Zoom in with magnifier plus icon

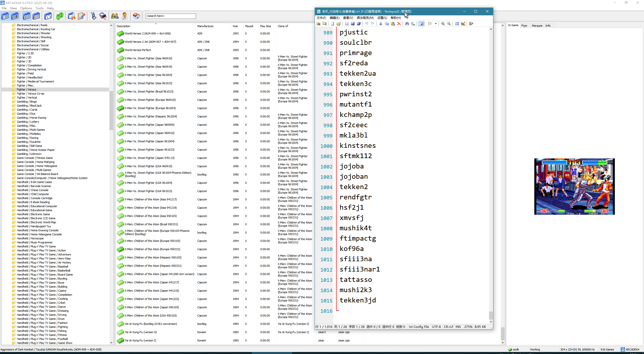pyautogui.click(x=443, y=24)
